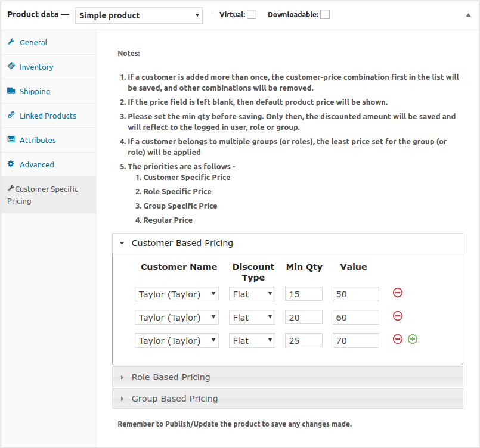The width and height of the screenshot is (480, 448).
Task: Collapse the Product data panel arrow
Action: point(468,15)
